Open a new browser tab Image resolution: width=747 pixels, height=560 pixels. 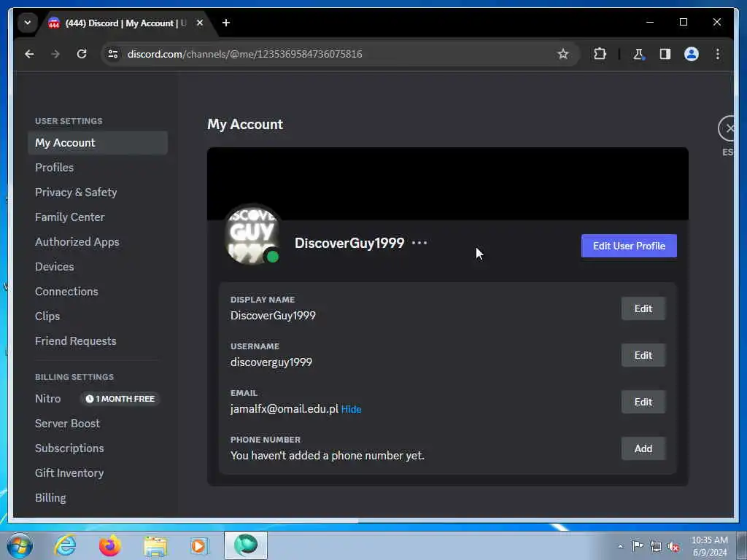coord(226,23)
